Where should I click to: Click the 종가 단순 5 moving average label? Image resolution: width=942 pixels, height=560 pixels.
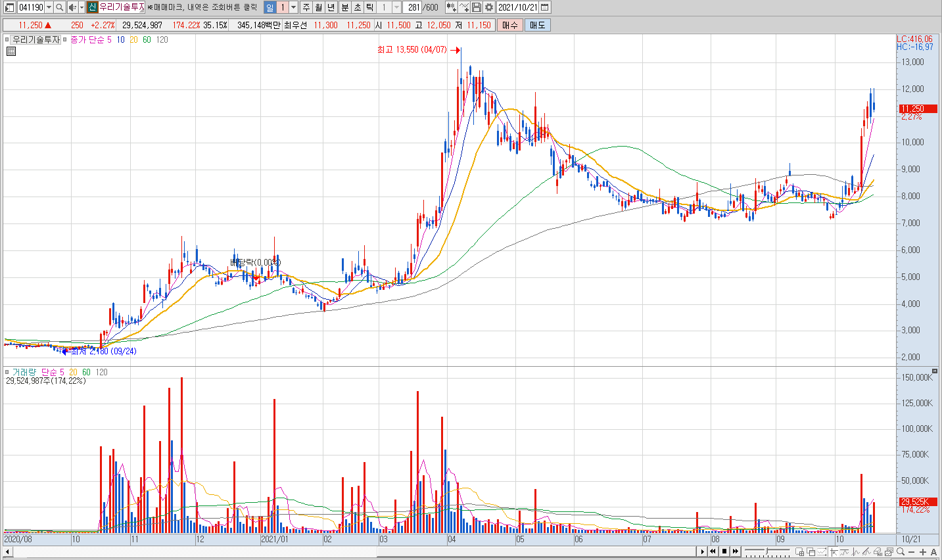tap(91, 39)
